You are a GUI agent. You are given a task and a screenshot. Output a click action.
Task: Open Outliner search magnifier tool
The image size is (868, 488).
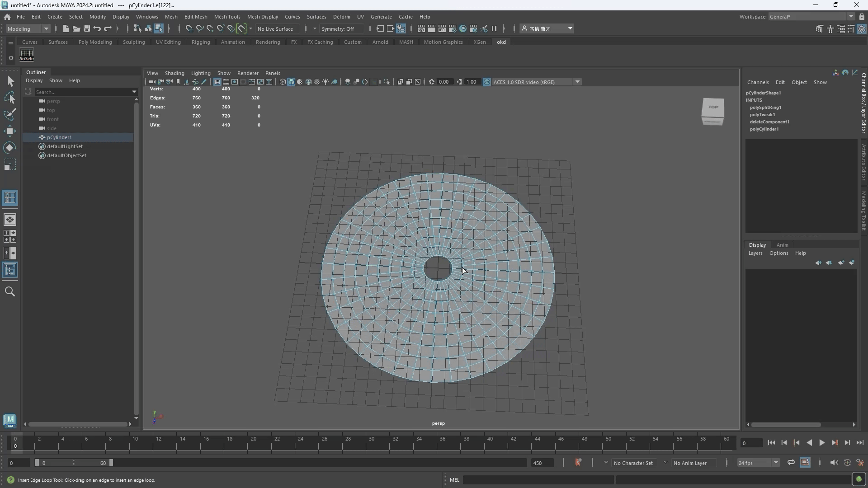(x=9, y=291)
